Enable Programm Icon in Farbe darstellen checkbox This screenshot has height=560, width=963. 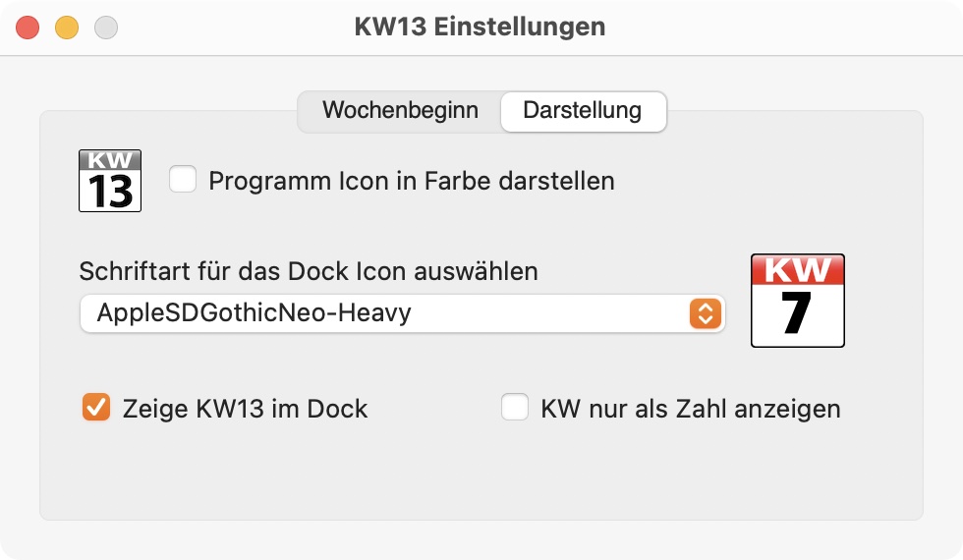point(183,179)
